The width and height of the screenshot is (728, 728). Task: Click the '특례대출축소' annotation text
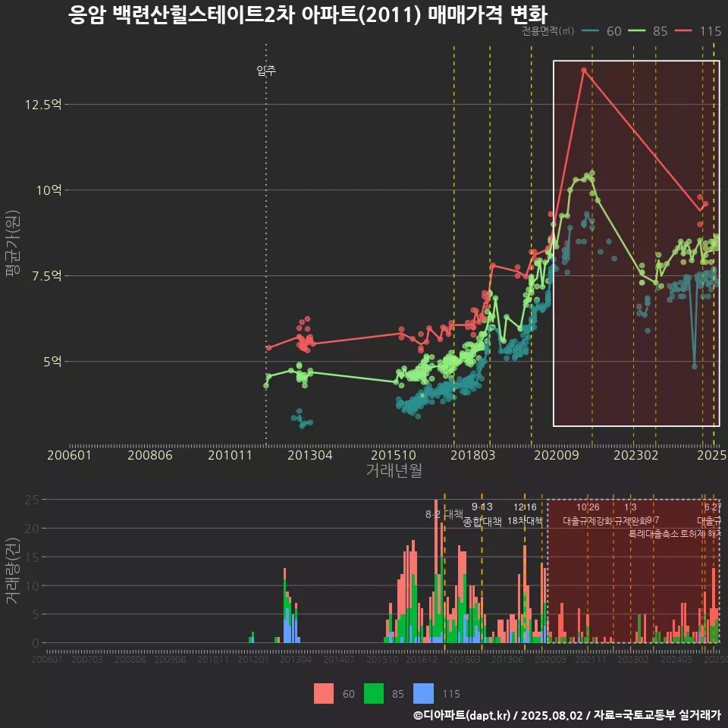pos(653,534)
